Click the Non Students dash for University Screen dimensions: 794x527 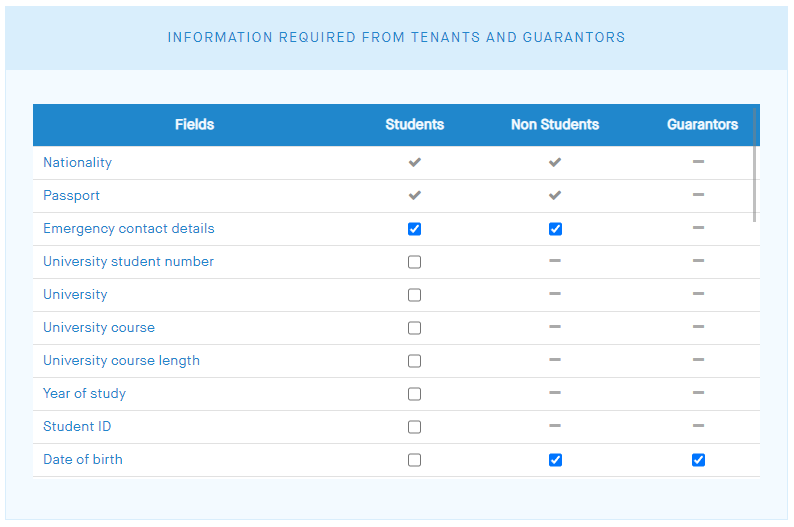click(x=555, y=294)
